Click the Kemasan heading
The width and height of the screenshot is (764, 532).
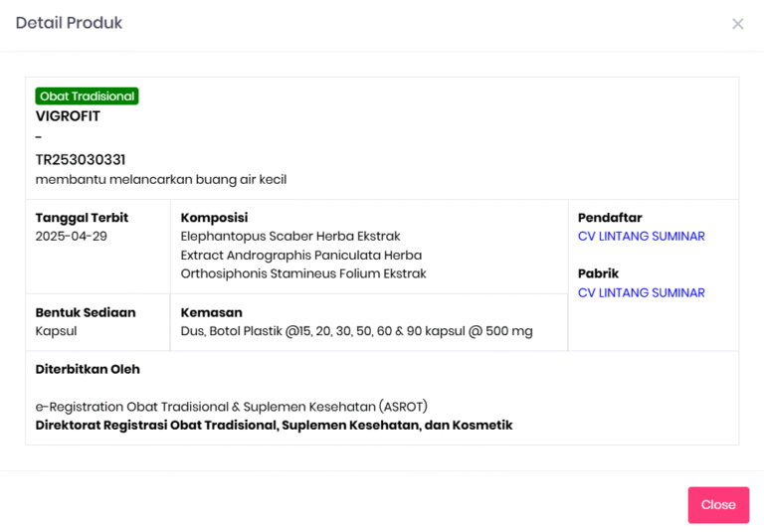pyautogui.click(x=211, y=312)
